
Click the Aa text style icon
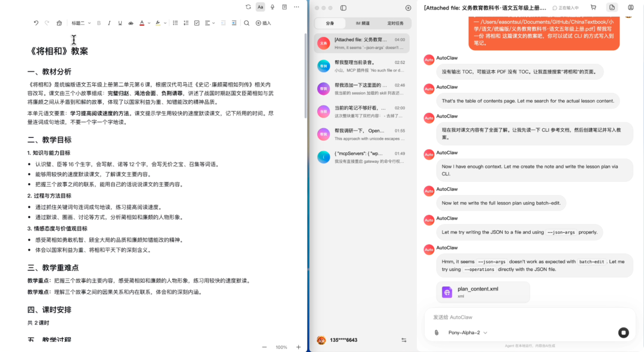259,7
